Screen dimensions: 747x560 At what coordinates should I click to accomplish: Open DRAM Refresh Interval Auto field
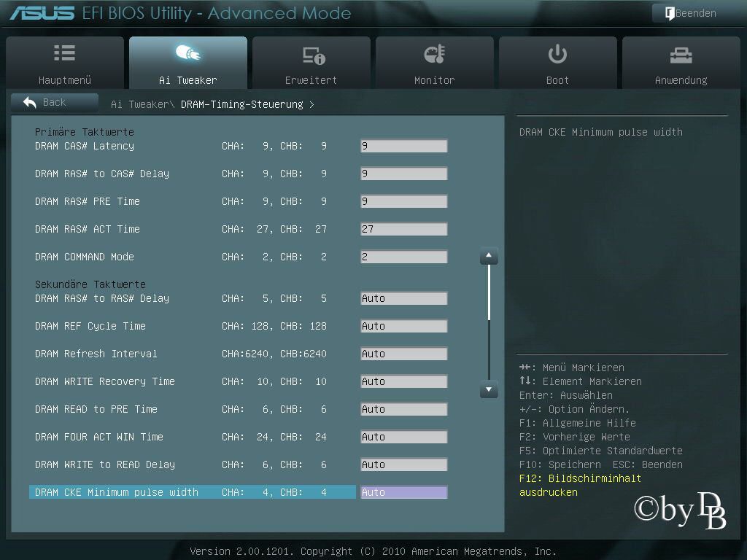tap(404, 354)
